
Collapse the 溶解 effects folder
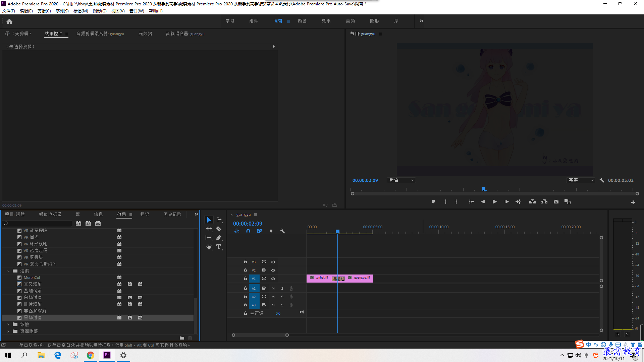(x=9, y=271)
